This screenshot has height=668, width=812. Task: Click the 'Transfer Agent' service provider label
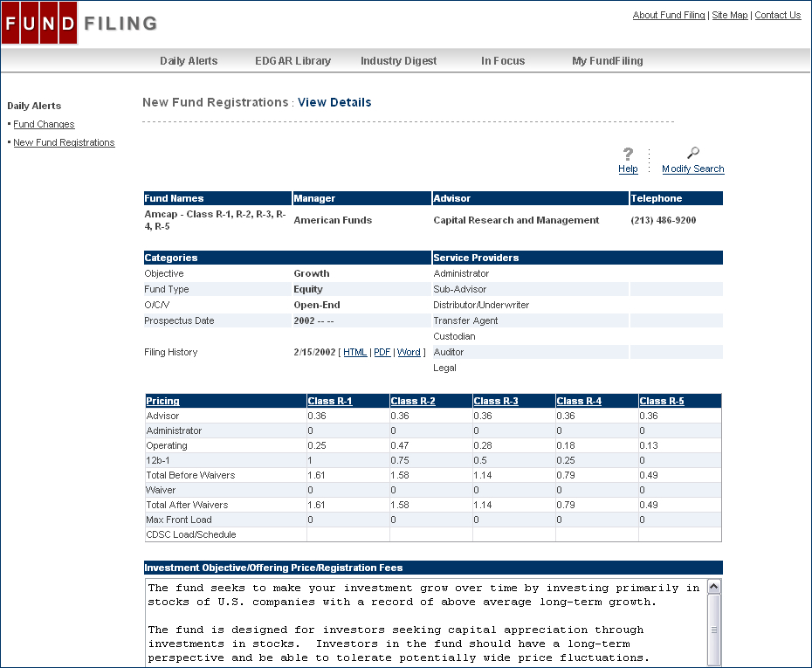coord(465,320)
